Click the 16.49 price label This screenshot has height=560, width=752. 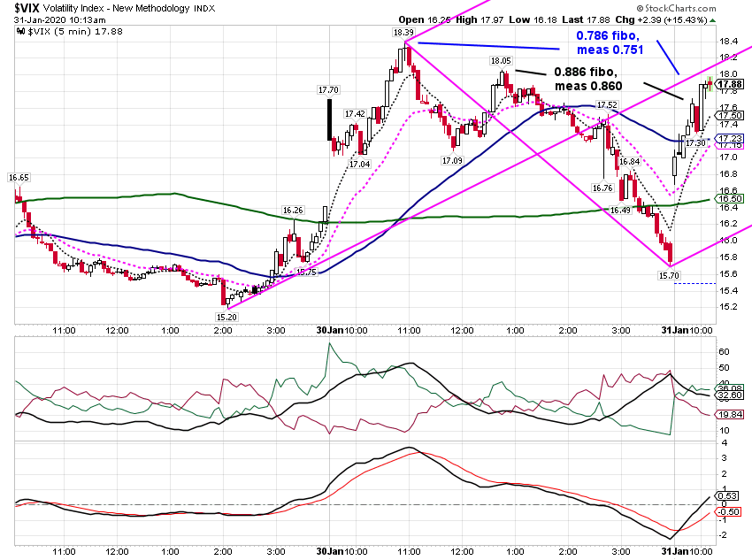[620, 210]
